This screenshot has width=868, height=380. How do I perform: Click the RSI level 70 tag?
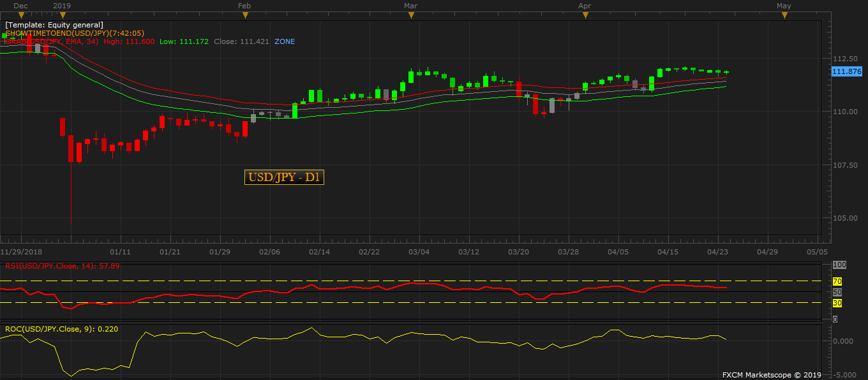tap(837, 281)
